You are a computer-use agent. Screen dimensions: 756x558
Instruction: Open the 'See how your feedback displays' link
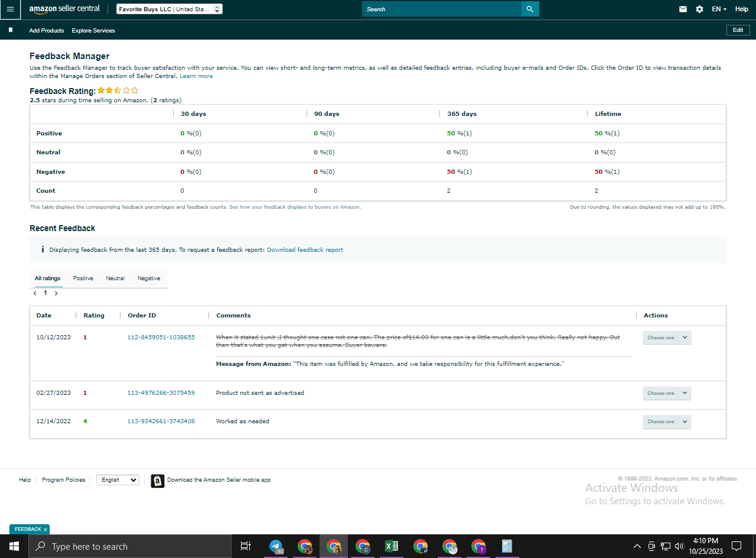point(295,207)
